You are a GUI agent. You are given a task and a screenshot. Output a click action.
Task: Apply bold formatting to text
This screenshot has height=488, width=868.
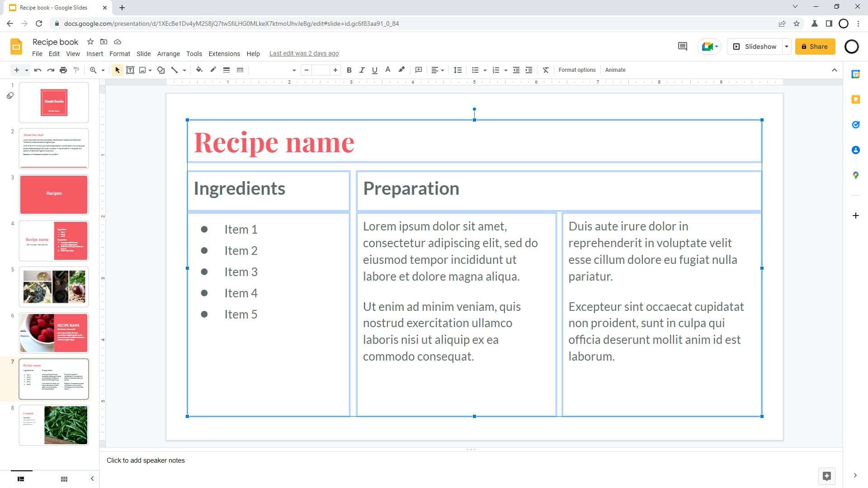(x=349, y=70)
